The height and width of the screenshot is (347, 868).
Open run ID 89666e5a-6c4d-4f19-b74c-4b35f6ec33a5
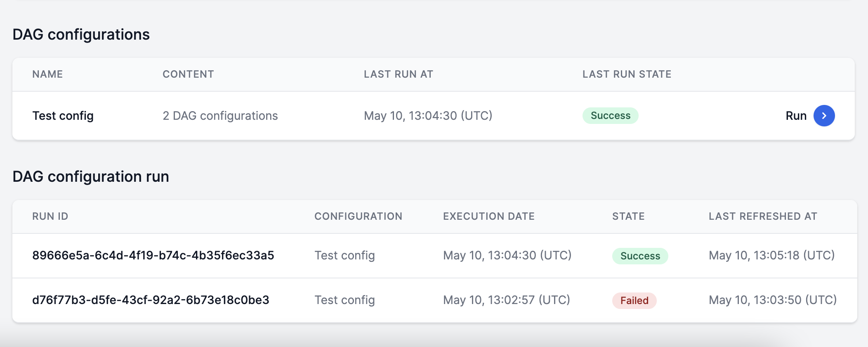[x=153, y=255]
